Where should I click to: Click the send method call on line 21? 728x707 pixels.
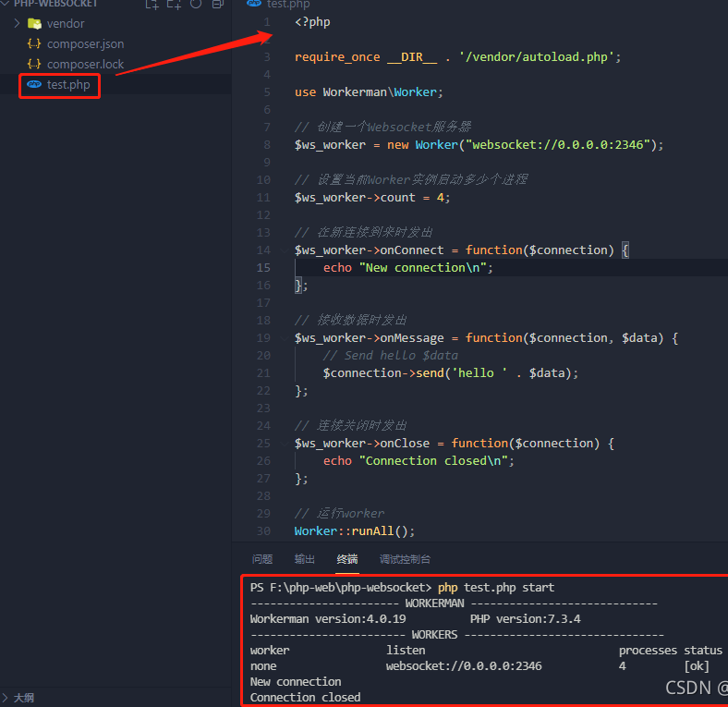click(x=430, y=373)
